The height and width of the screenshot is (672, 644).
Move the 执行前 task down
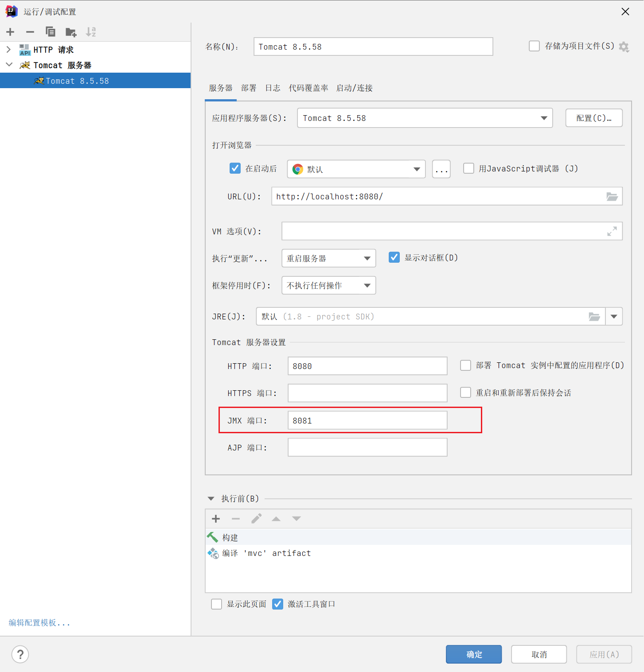(297, 519)
